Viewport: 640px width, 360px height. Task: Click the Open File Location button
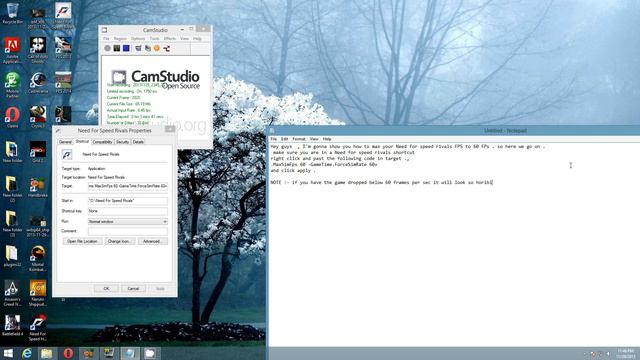click(82, 241)
